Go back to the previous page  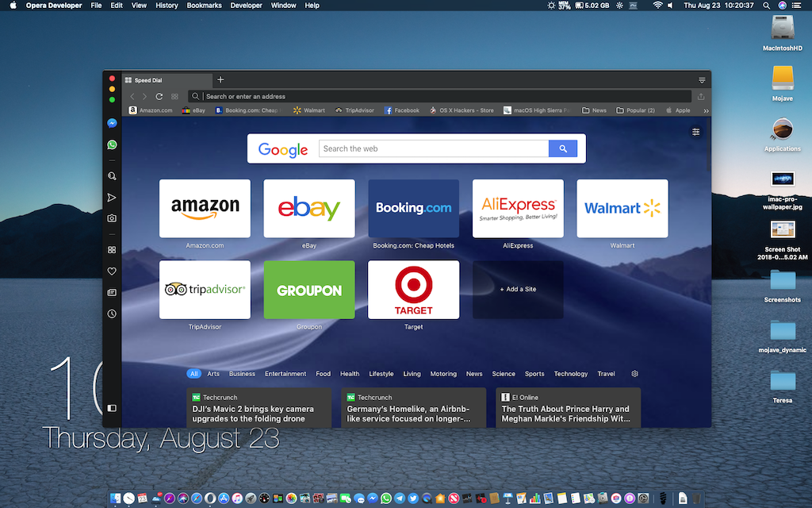(x=132, y=96)
